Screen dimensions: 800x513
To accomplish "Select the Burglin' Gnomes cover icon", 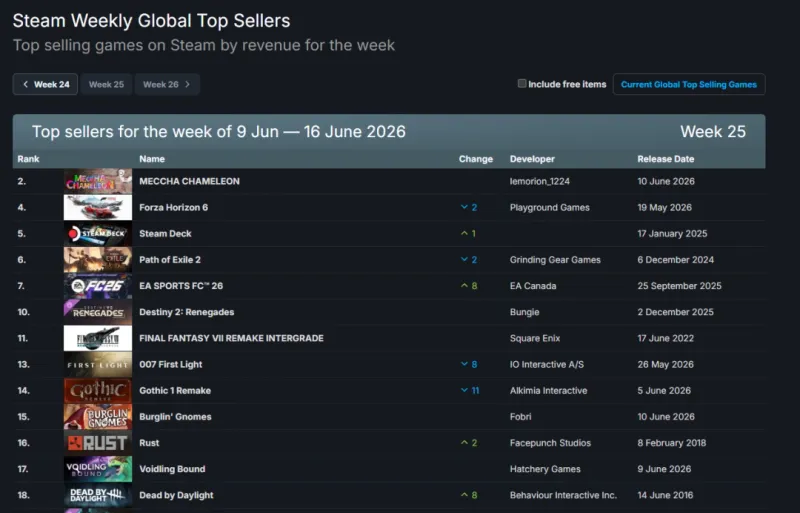I will click(97, 417).
